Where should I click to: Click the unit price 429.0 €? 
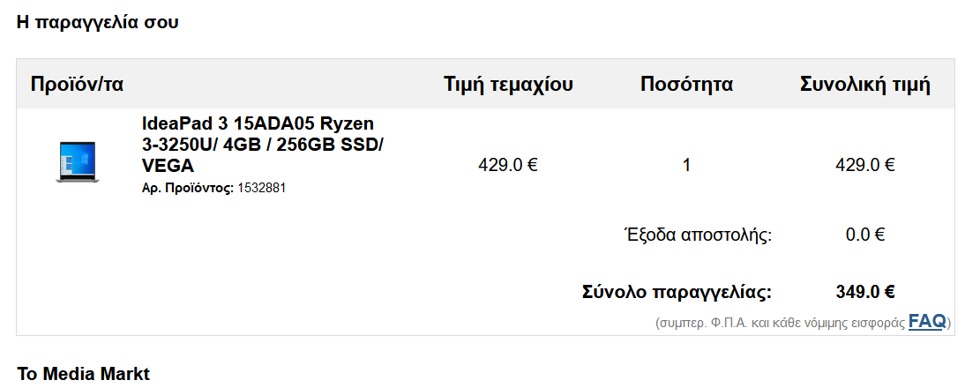[x=508, y=165]
